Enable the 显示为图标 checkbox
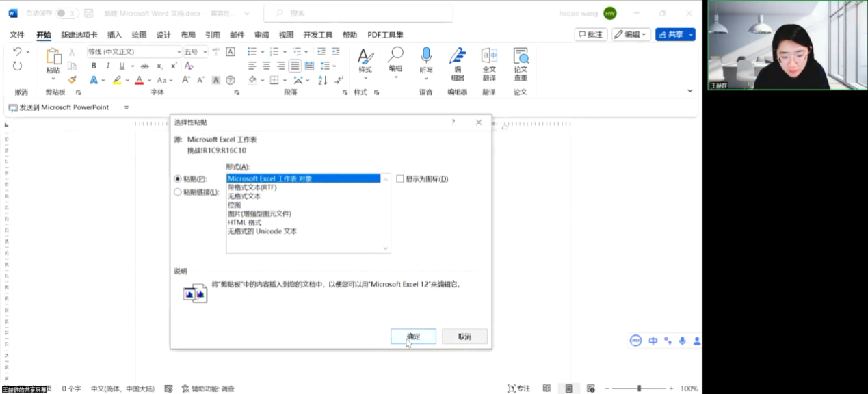The height and width of the screenshot is (394, 868). point(400,179)
